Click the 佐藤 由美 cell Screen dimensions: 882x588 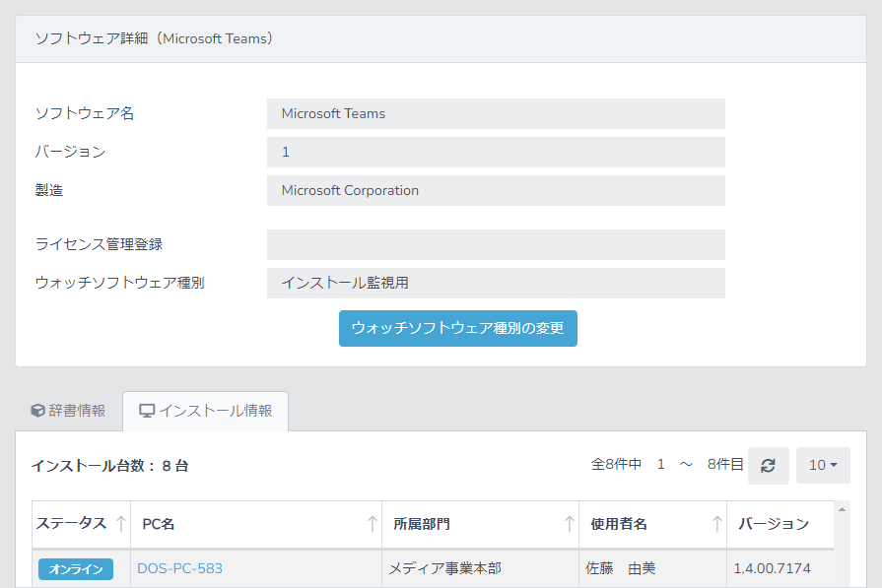pyautogui.click(x=652, y=568)
